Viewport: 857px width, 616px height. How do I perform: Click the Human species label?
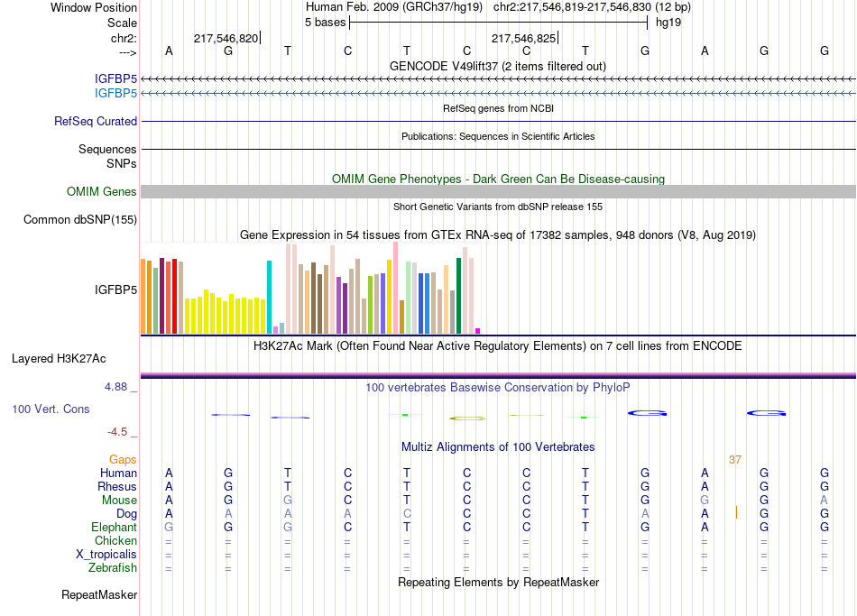[118, 473]
